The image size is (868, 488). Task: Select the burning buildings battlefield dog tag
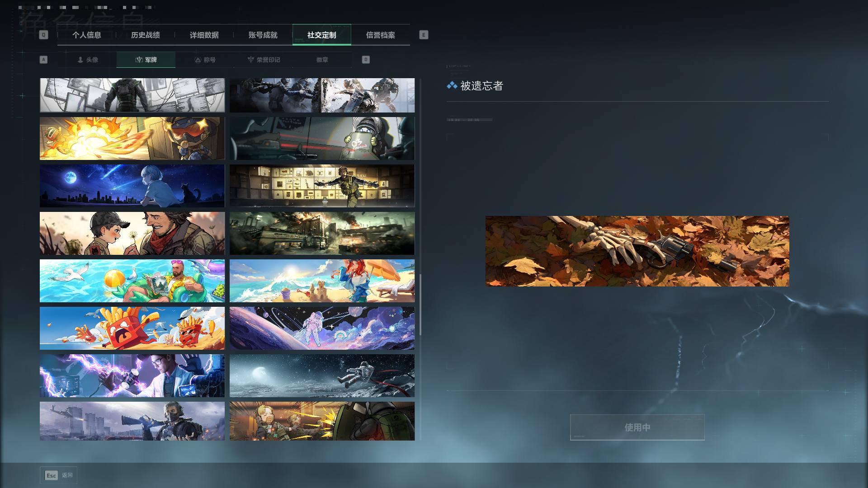tap(322, 233)
